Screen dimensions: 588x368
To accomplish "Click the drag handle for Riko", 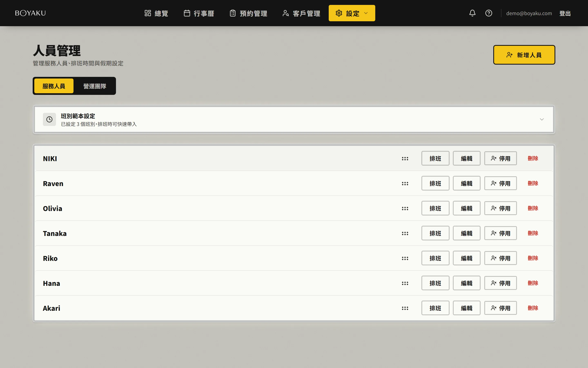I will tap(405, 258).
